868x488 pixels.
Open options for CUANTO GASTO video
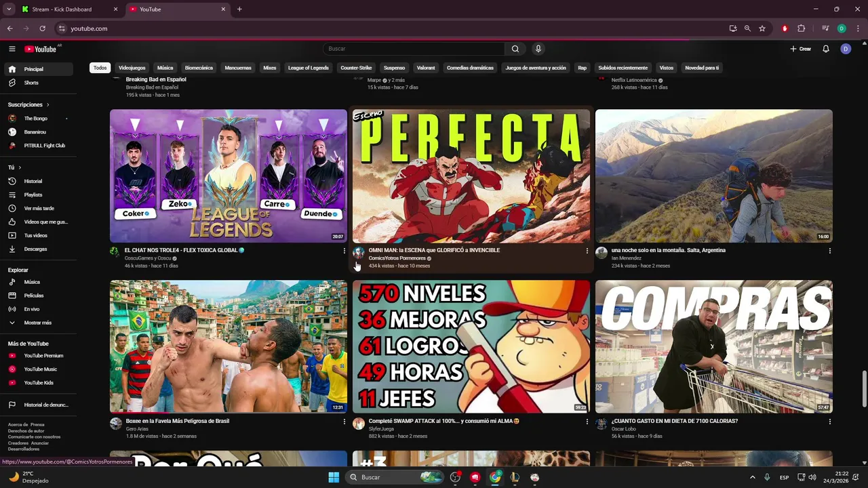click(x=830, y=422)
